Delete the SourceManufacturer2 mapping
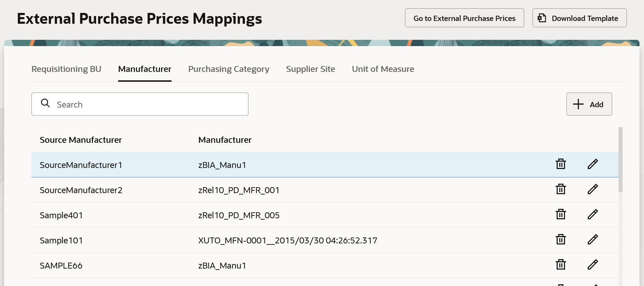Image resolution: width=644 pixels, height=286 pixels. click(560, 189)
